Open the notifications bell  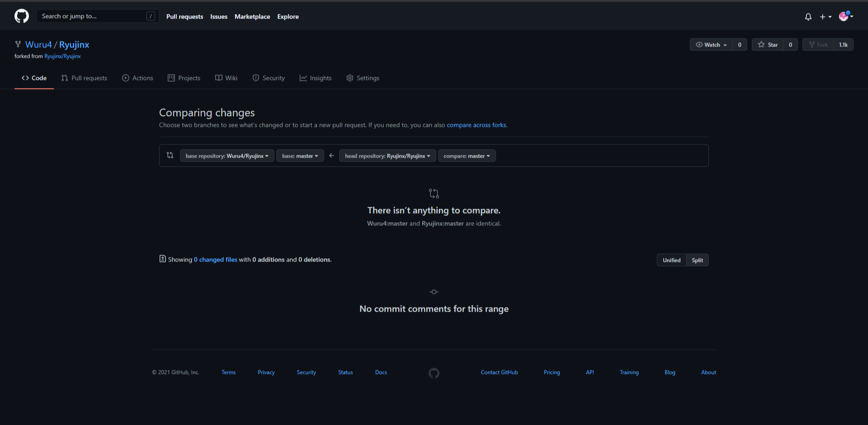coord(808,17)
